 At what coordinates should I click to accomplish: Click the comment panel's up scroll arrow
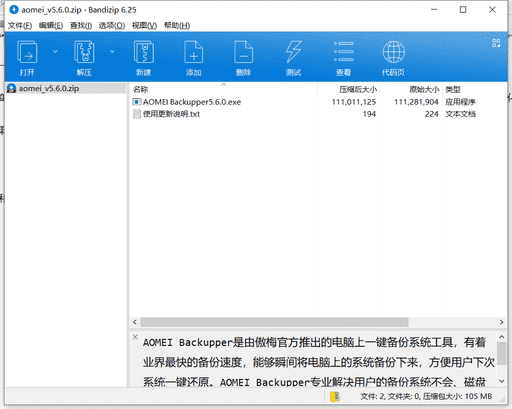click(502, 337)
